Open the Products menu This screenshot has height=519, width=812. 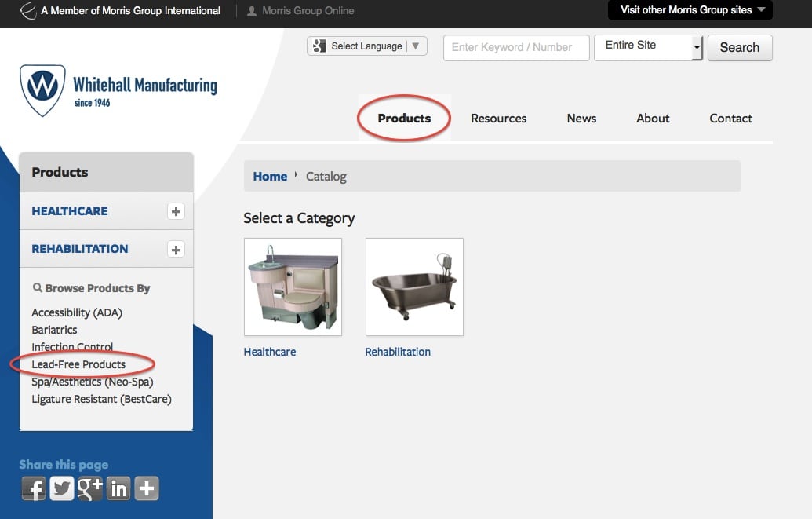(x=404, y=119)
